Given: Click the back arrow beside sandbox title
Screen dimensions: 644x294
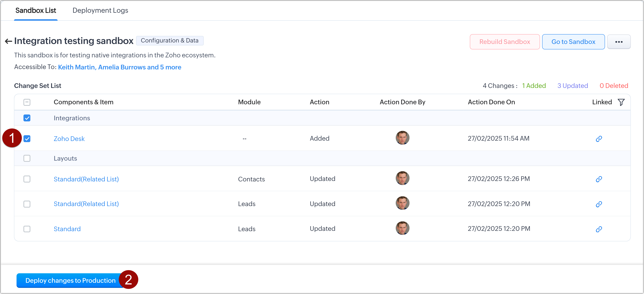Looking at the screenshot, I should pyautogui.click(x=8, y=41).
